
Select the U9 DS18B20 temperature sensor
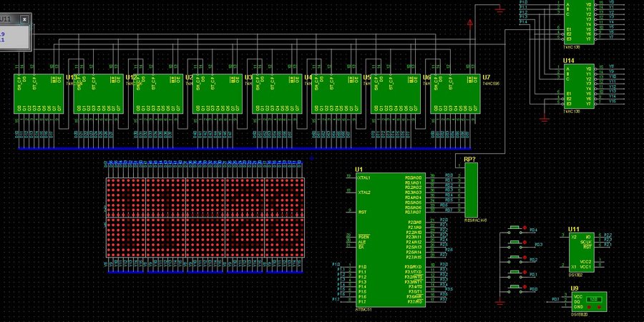tap(588, 302)
